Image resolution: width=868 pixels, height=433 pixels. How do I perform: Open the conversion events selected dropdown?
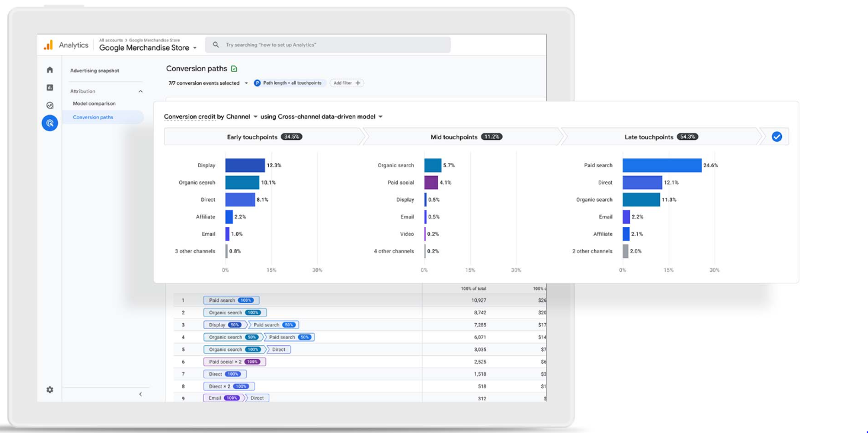click(209, 83)
